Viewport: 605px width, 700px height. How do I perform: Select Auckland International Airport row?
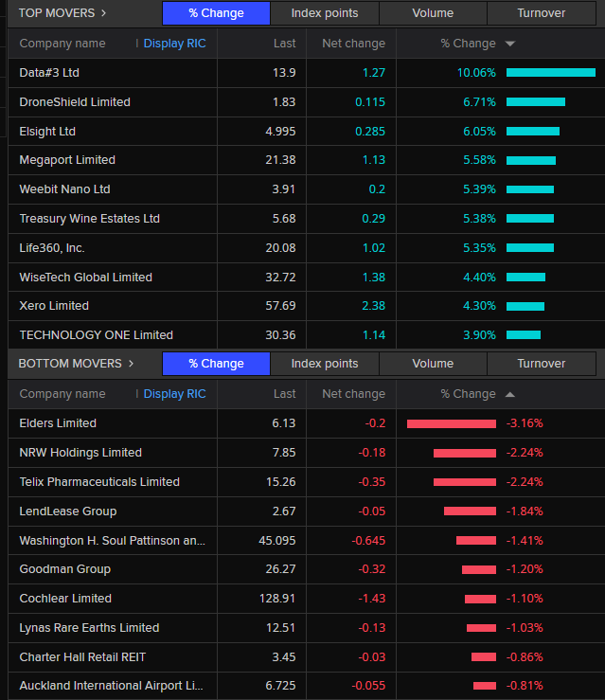click(306, 686)
